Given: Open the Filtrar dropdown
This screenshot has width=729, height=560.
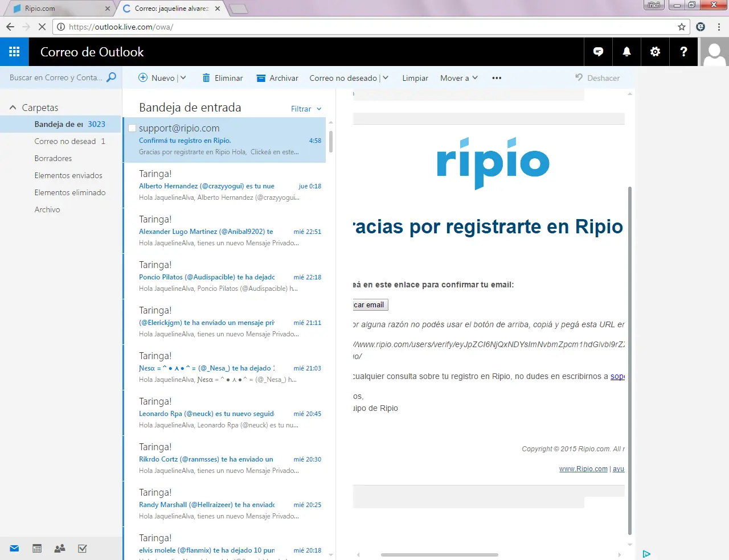Looking at the screenshot, I should click(x=306, y=109).
